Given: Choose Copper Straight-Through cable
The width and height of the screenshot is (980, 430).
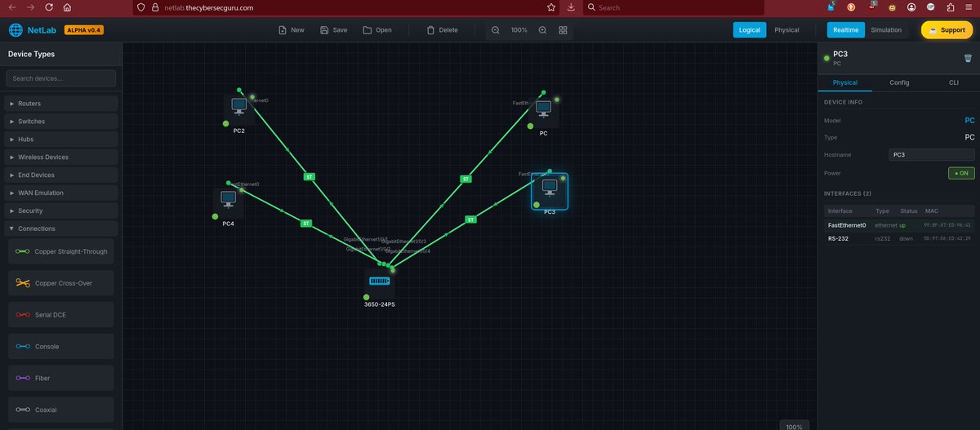Looking at the screenshot, I should tap(61, 251).
